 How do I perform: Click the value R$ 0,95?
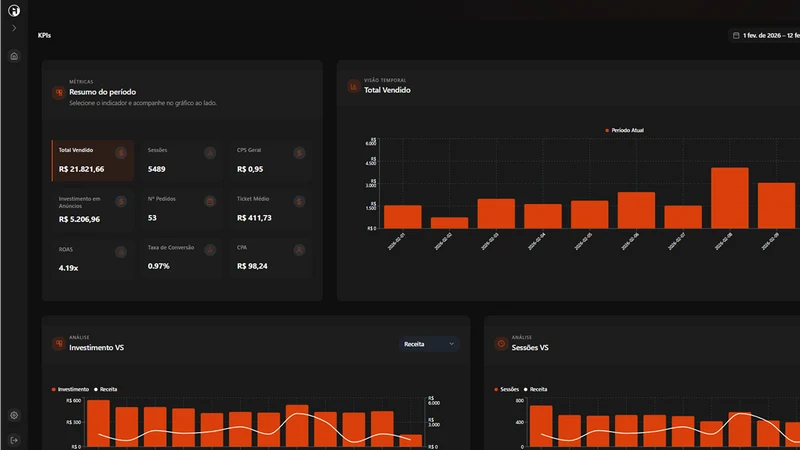pyautogui.click(x=250, y=169)
